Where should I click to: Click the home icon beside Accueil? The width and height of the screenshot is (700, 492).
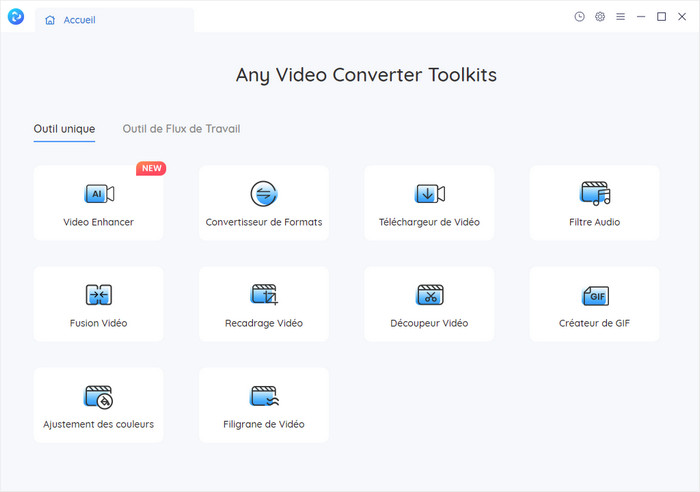pos(50,20)
